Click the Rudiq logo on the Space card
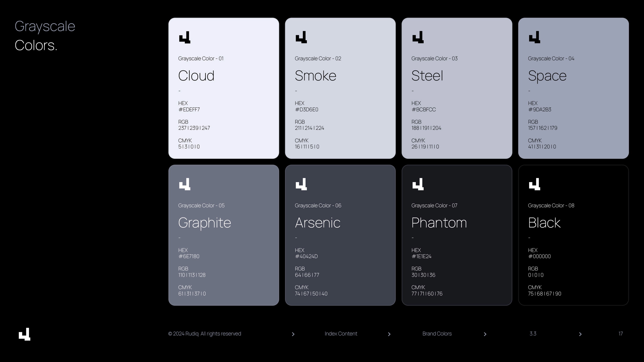The height and width of the screenshot is (362, 644). click(535, 37)
